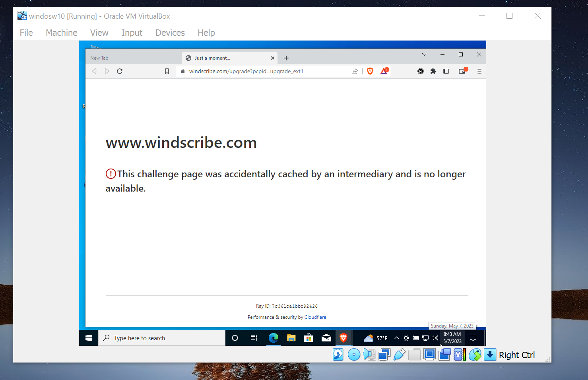The height and width of the screenshot is (380, 588).
Task: Click the Right Ctrl host key arrow indicator
Action: (490, 355)
